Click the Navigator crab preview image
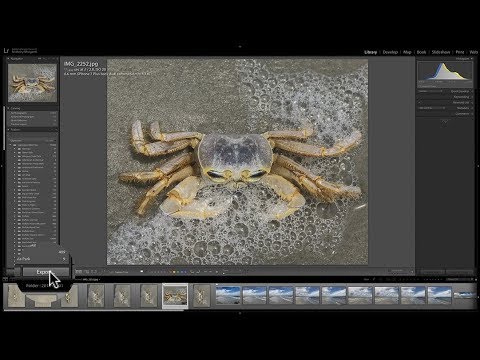This screenshot has width=480, height=360. (32, 83)
